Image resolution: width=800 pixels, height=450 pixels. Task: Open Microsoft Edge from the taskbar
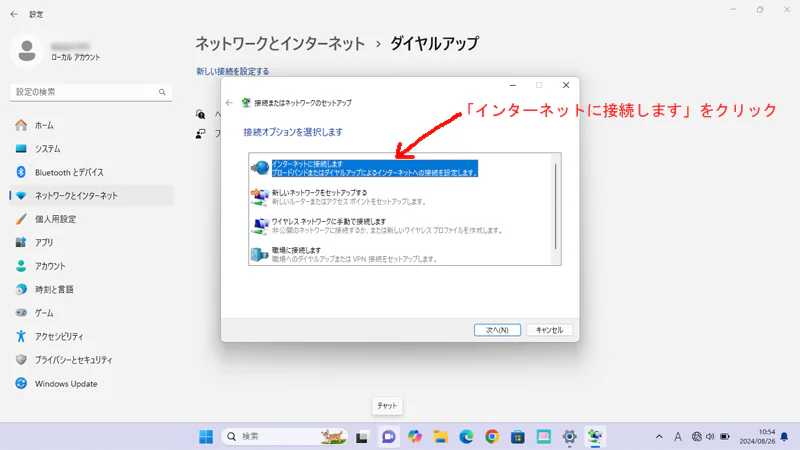[466, 436]
